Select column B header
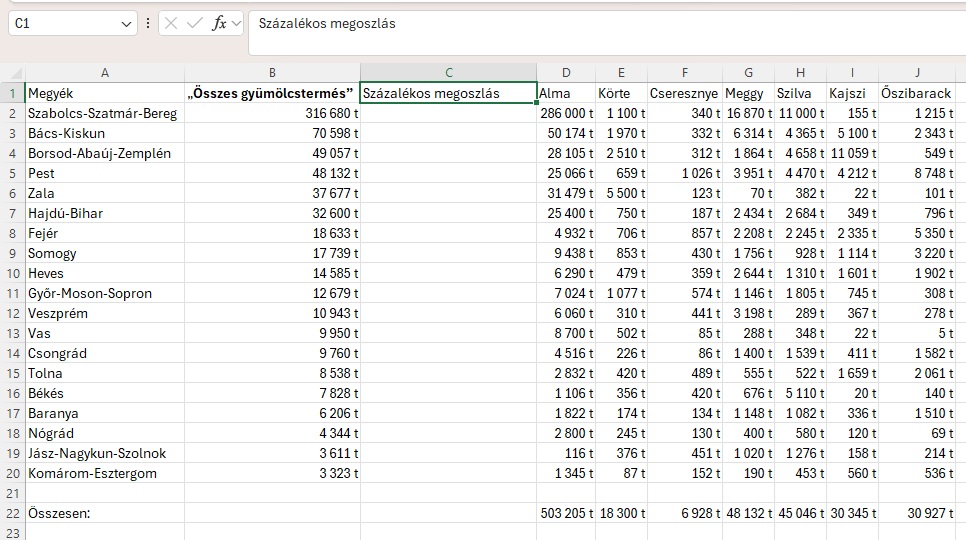 pyautogui.click(x=272, y=73)
